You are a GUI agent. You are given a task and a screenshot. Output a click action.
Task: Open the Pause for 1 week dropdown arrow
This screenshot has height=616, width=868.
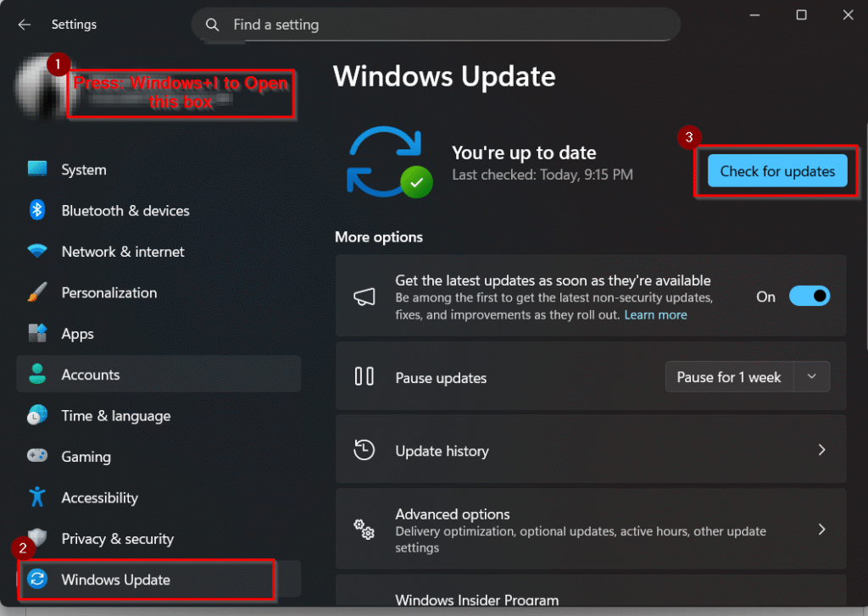coord(811,376)
